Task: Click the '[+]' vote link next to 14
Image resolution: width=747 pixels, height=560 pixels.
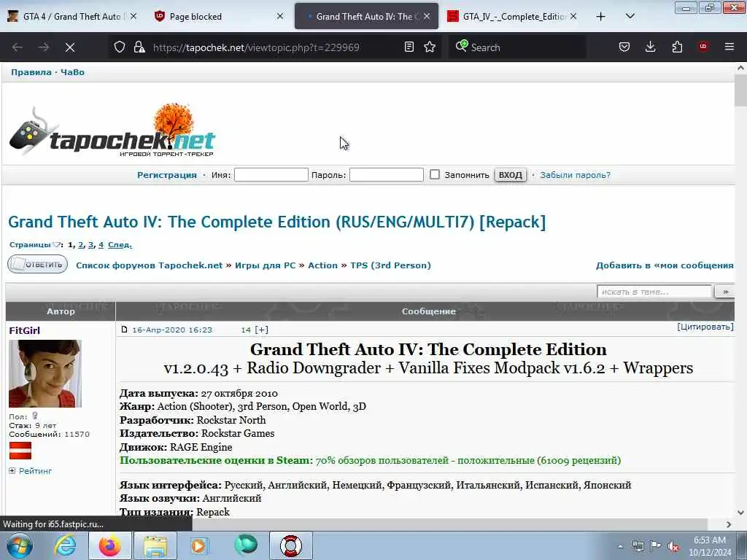Action: pos(262,330)
